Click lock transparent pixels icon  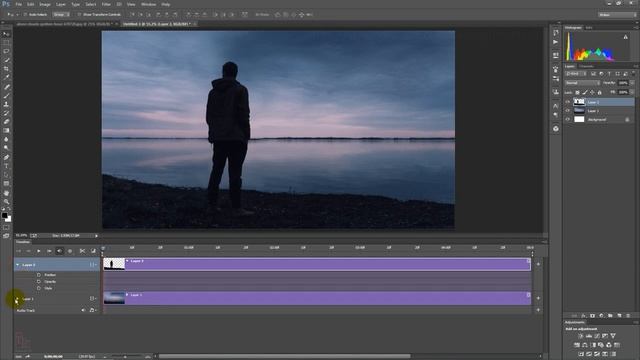(x=577, y=93)
